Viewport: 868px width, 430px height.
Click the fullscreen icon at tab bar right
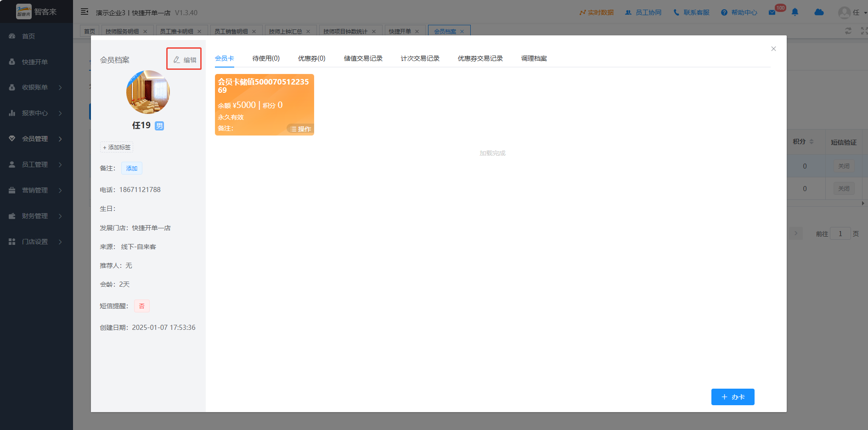864,31
